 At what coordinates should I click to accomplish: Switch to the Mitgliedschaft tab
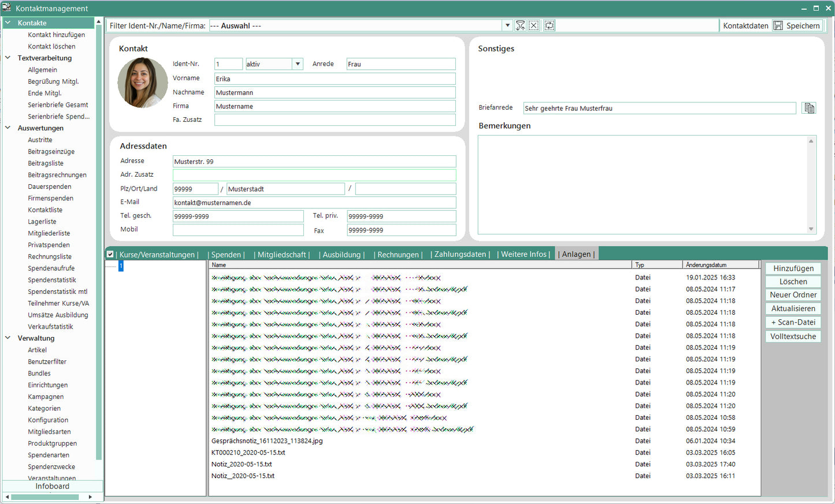point(282,255)
